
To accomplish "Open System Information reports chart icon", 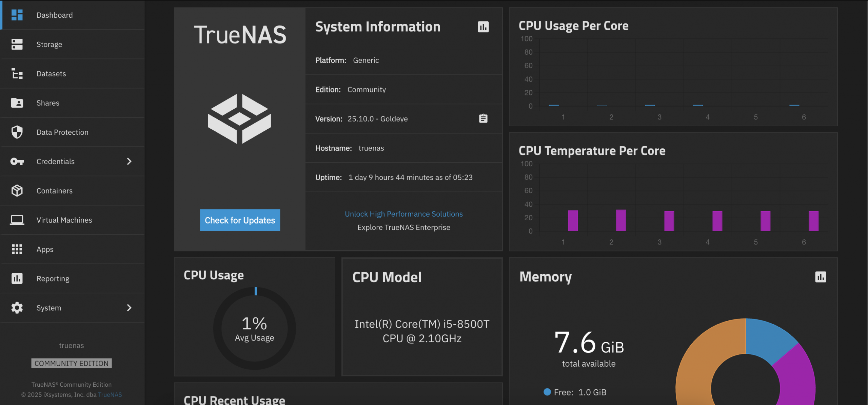I will click(x=483, y=27).
